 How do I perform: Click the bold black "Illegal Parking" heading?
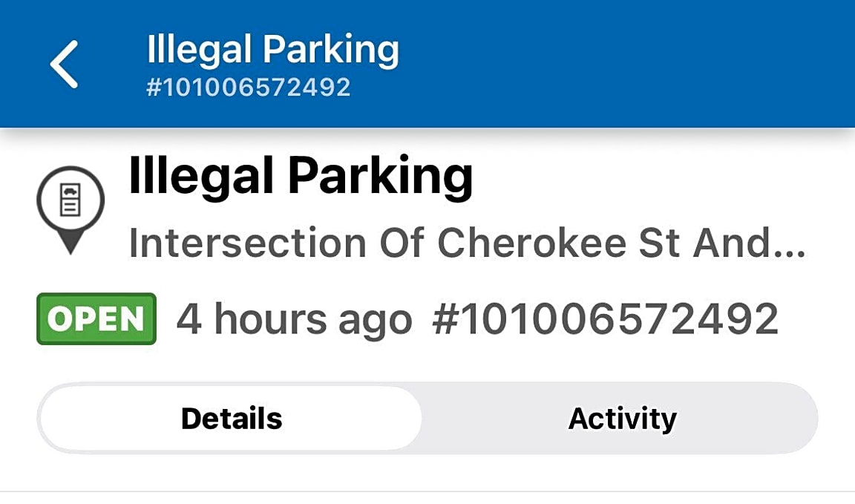point(301,176)
